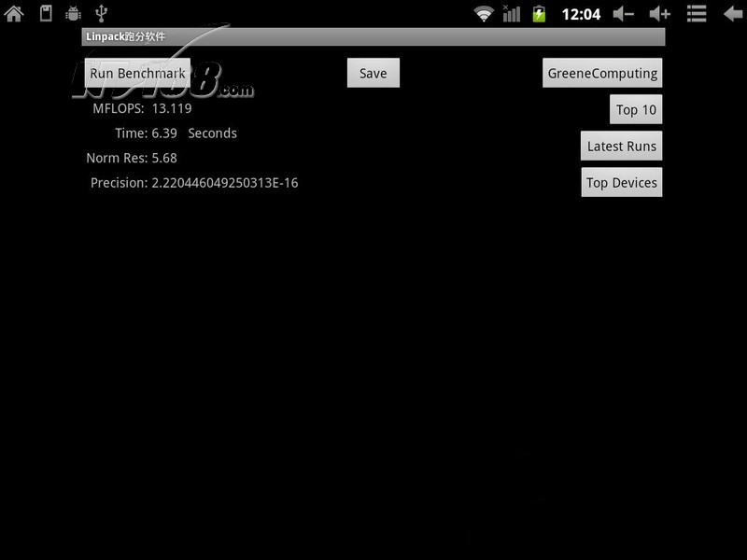Viewport: 747px width, 560px height.
Task: View the Top 10 results
Action: pyautogui.click(x=636, y=109)
